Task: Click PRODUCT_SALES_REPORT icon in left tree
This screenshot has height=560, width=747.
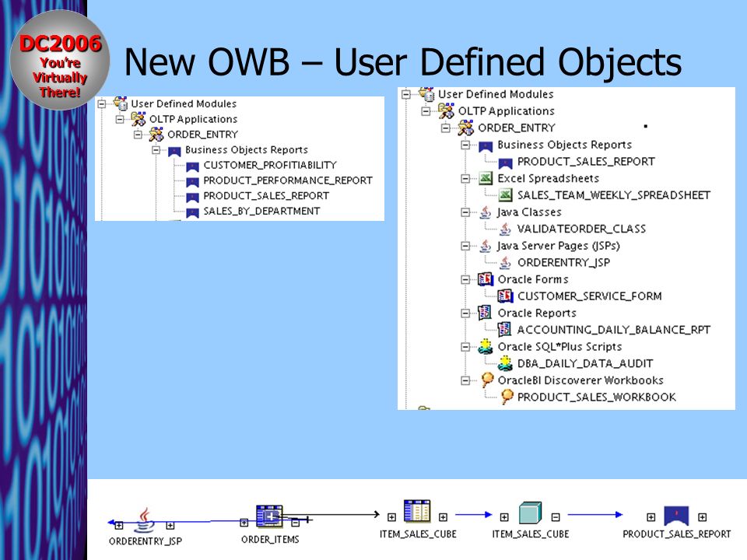Action: [x=192, y=197]
